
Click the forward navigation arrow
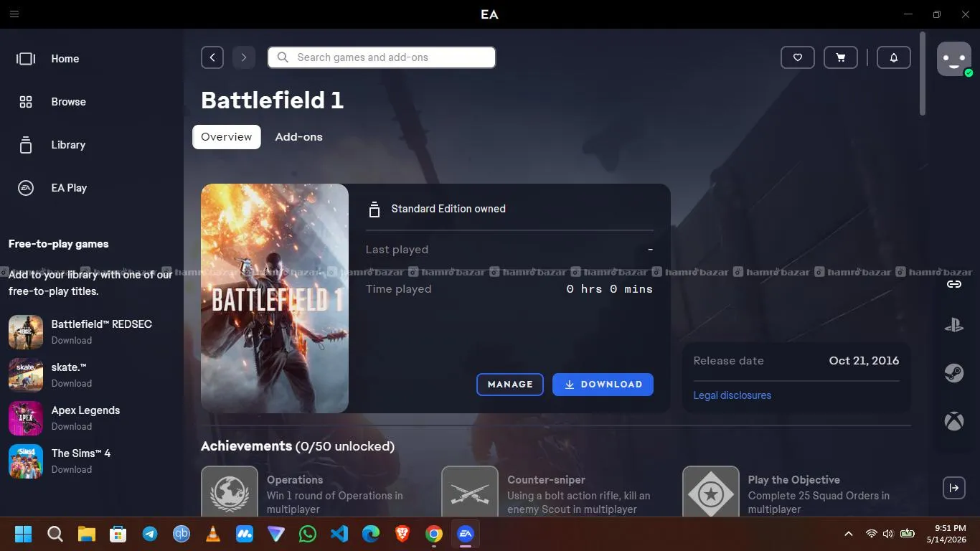(244, 57)
